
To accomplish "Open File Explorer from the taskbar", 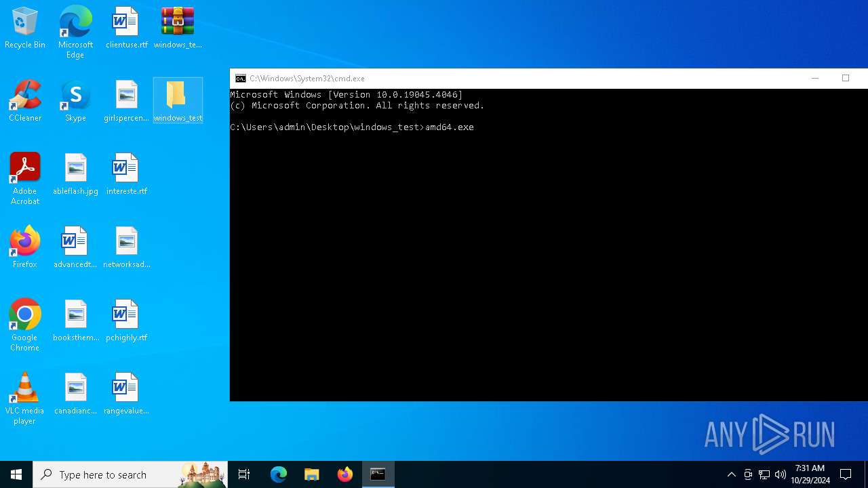I will coord(312,474).
